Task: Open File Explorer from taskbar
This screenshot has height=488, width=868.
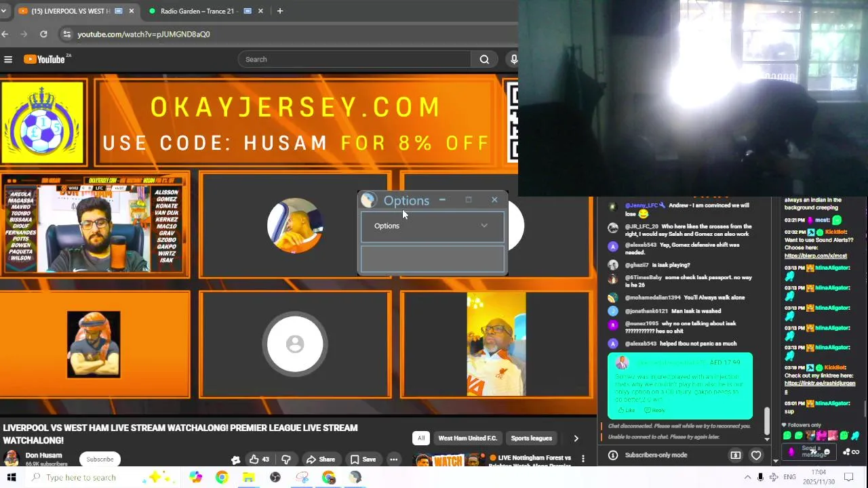Action: pyautogui.click(x=248, y=477)
